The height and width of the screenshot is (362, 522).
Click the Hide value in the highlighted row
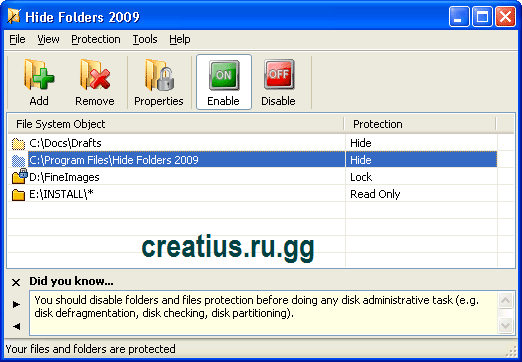(361, 160)
